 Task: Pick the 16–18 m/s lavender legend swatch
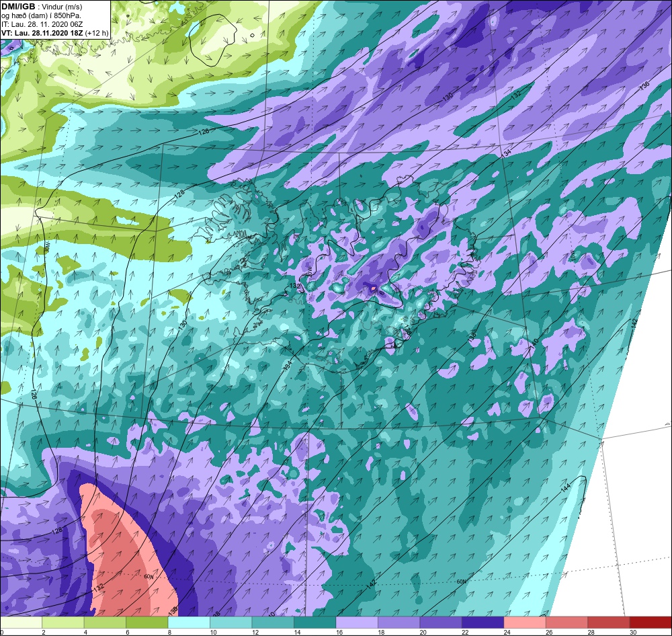(357, 623)
